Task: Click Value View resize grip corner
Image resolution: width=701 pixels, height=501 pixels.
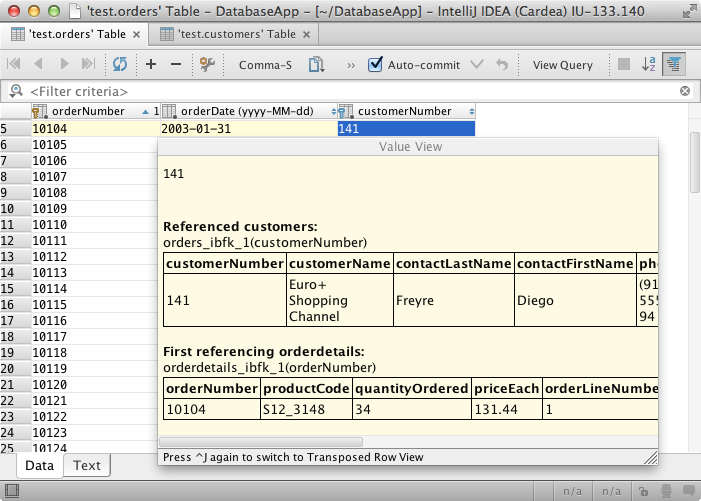Action: [x=651, y=458]
